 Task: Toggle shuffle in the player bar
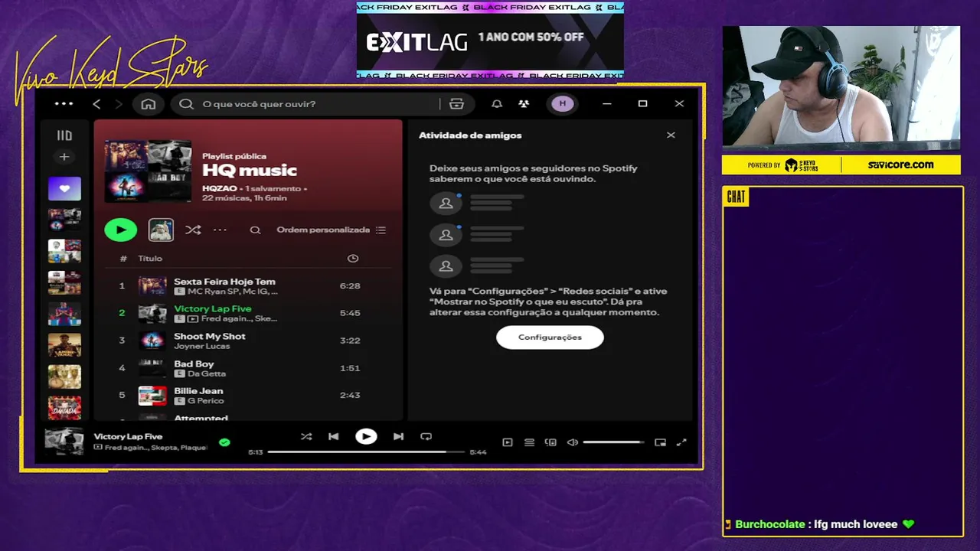pos(306,437)
